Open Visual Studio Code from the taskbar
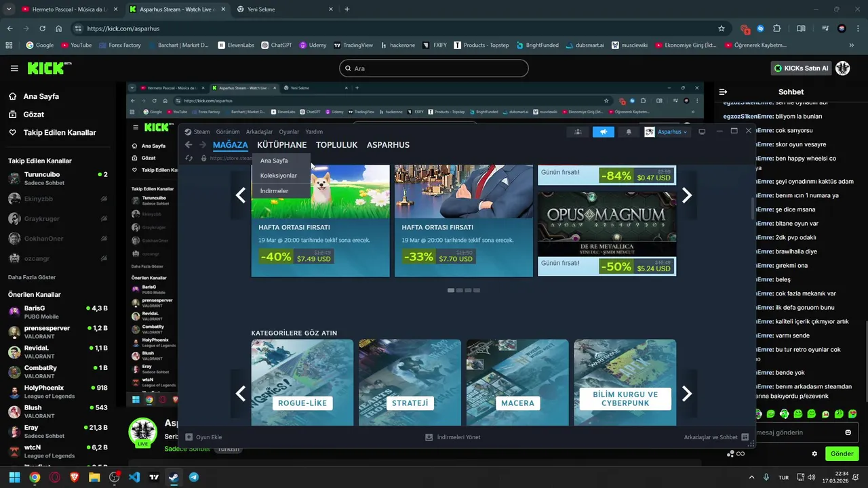Viewport: 868px width, 488px height. (x=134, y=477)
